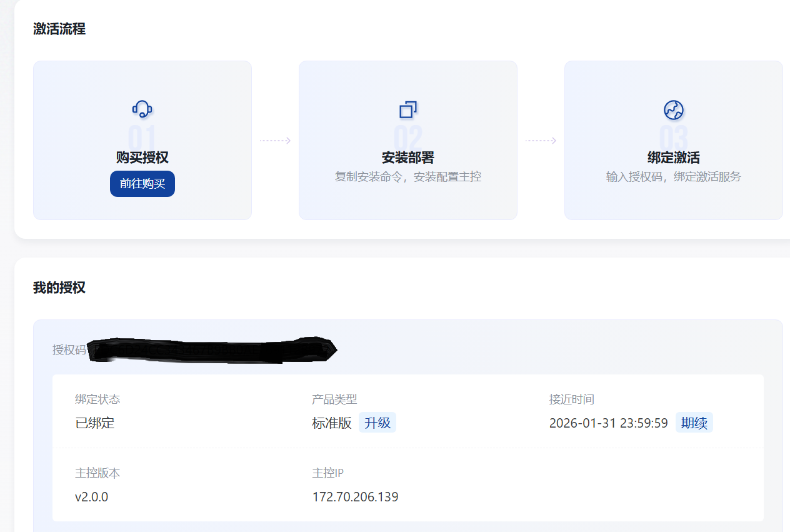790x532 pixels.
Task: Click the 主控IP address 172.70.206.139
Action: [x=355, y=497]
